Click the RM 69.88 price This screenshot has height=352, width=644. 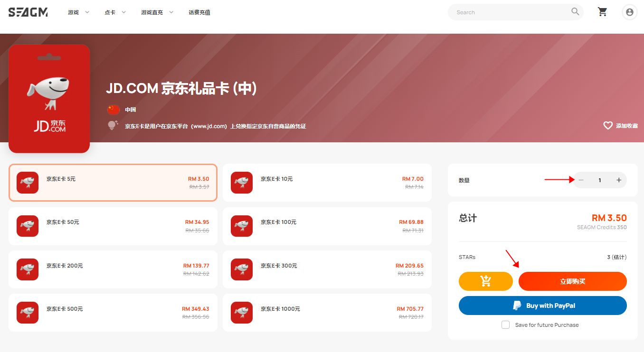[411, 222]
